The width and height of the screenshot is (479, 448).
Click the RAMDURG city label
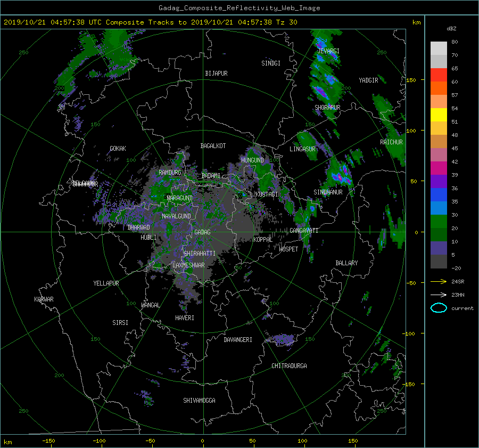coord(170,173)
